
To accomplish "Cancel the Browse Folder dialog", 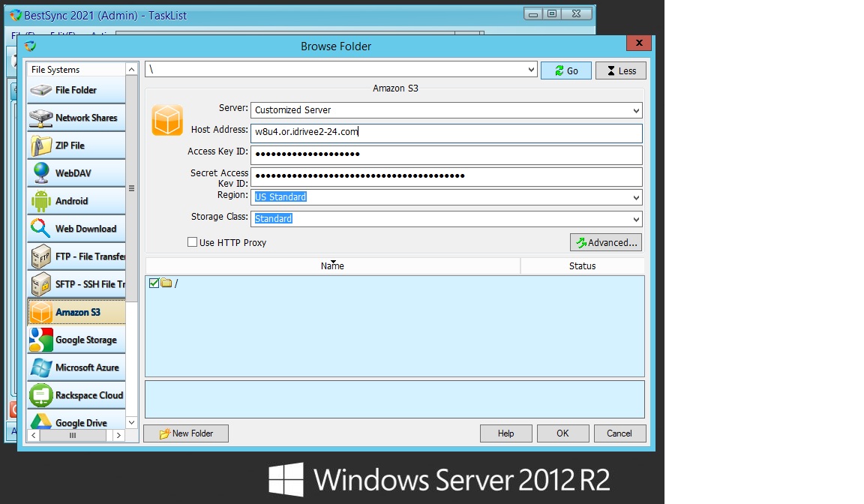I will coord(620,433).
